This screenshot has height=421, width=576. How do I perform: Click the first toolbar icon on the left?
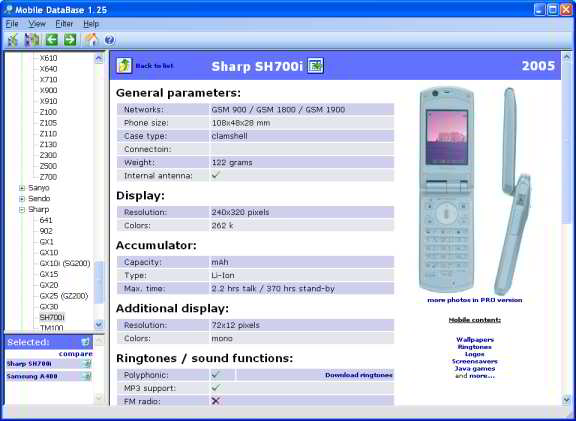pyautogui.click(x=12, y=40)
